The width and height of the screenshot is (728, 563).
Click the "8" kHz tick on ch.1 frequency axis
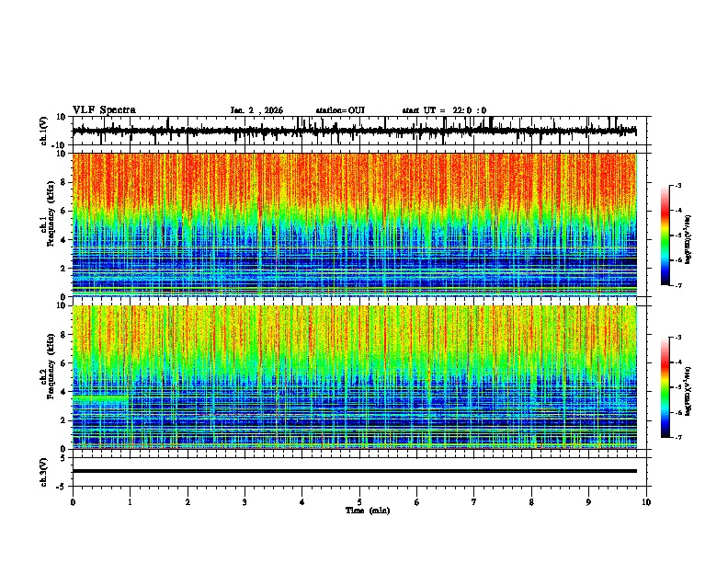[64, 182]
